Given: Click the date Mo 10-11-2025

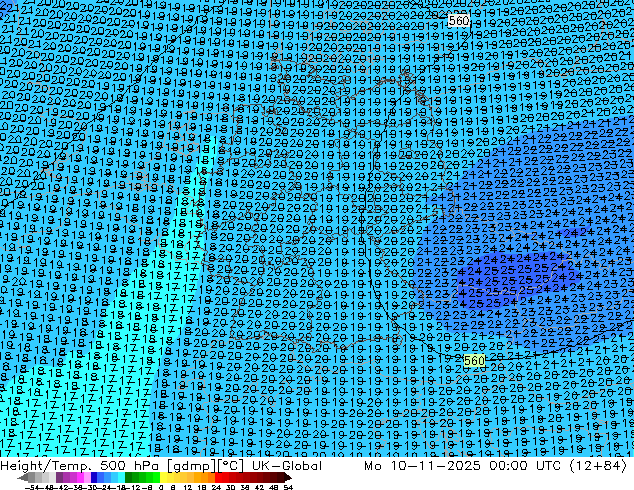Looking at the screenshot, I should point(422,466).
